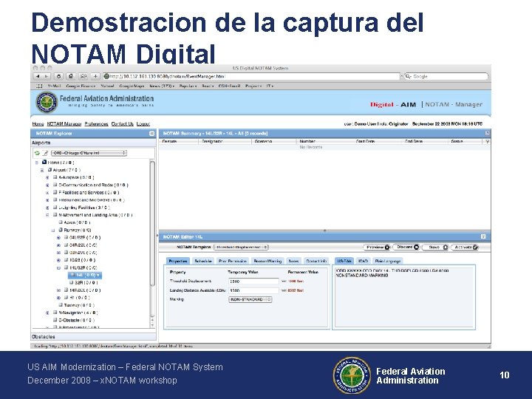Screen dimensions: 532x399
Task: Click the Logout link
Action: coord(143,124)
